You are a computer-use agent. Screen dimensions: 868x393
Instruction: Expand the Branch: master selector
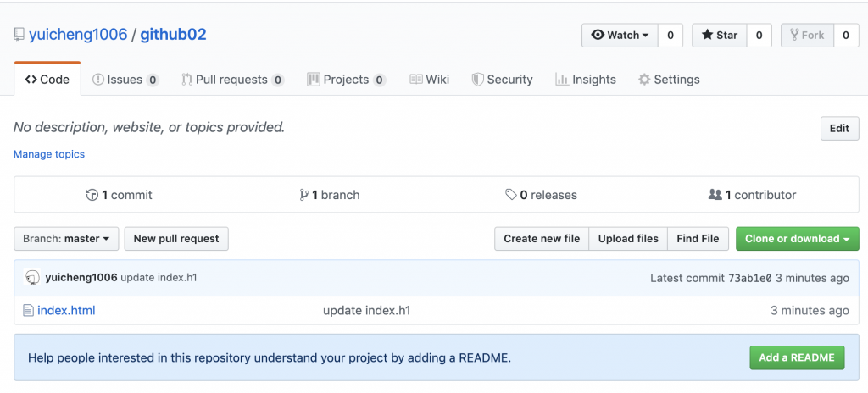66,239
